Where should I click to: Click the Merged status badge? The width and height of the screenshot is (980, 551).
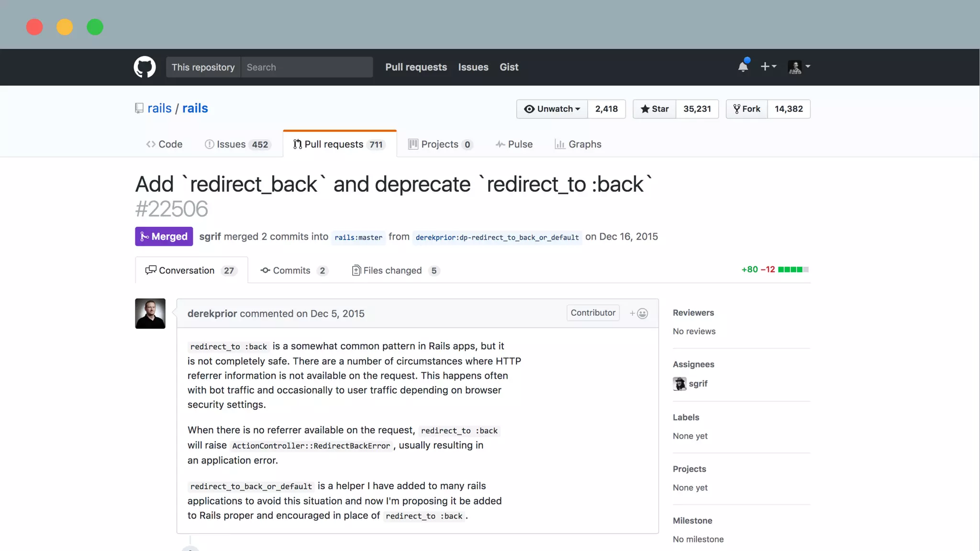tap(164, 236)
